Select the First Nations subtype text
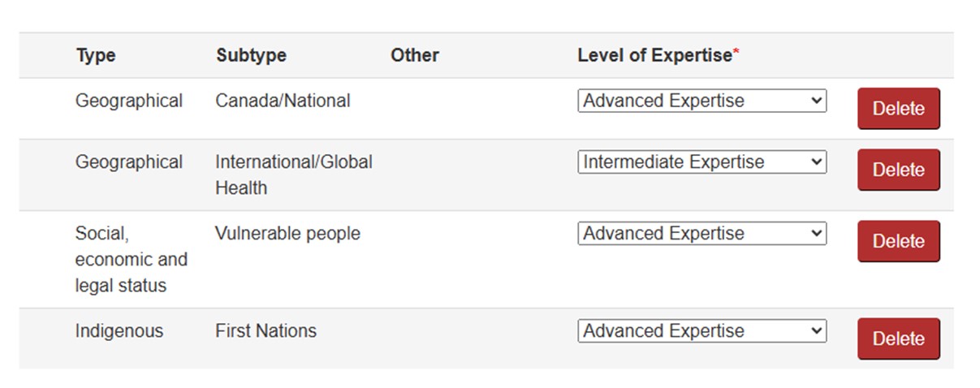Viewport: 980px width, 388px height. pos(266,331)
